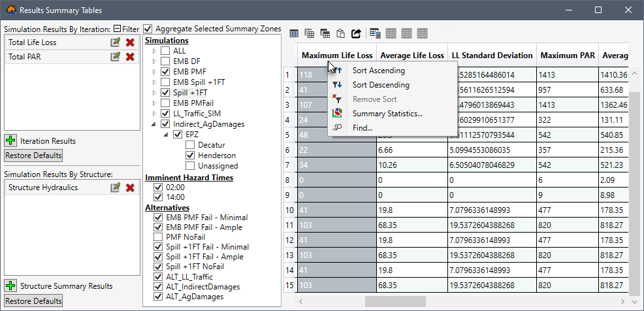The width and height of the screenshot is (644, 311).
Task: Click the export share arrow icon
Action: coord(356,34)
